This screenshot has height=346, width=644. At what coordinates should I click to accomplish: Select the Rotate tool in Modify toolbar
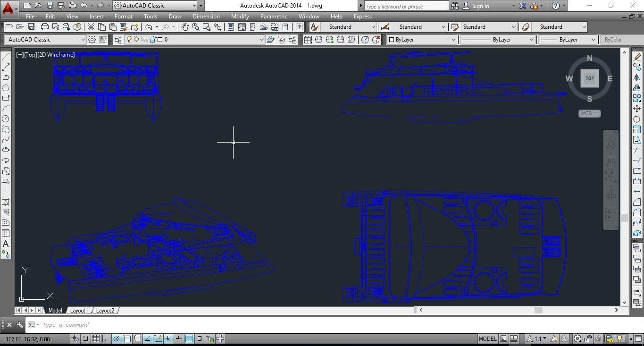click(x=637, y=119)
